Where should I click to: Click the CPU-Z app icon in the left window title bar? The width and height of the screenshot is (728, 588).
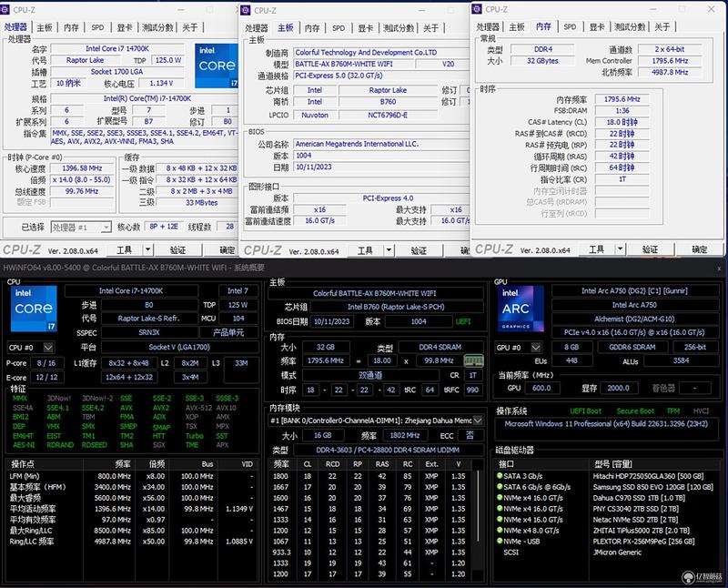(5, 10)
